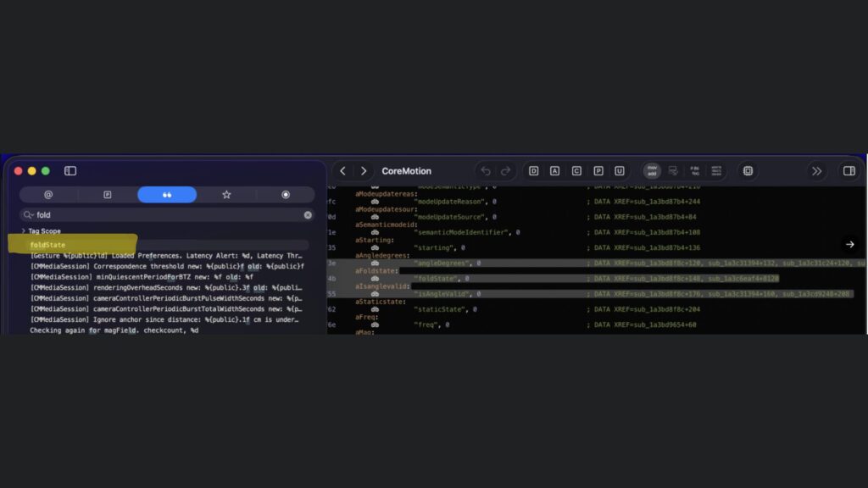Viewport: 868px width, 488px height.
Task: Mark as Code with the C button
Action: (x=576, y=171)
